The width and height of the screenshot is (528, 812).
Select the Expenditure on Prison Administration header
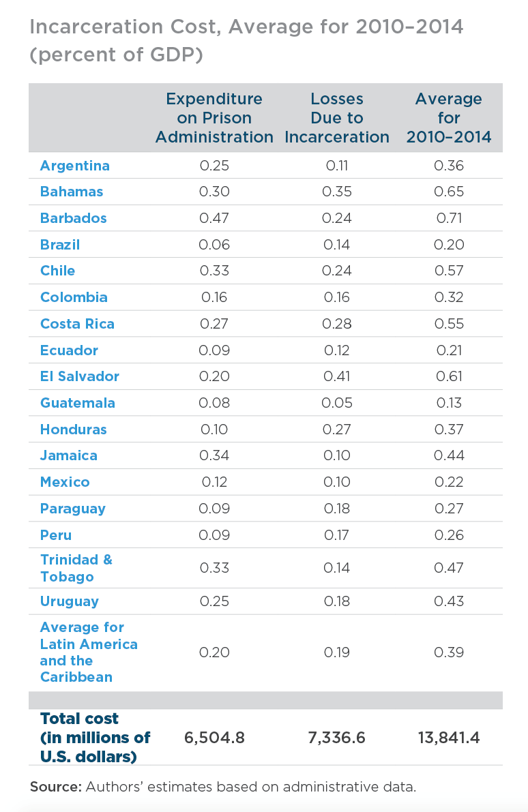point(214,118)
